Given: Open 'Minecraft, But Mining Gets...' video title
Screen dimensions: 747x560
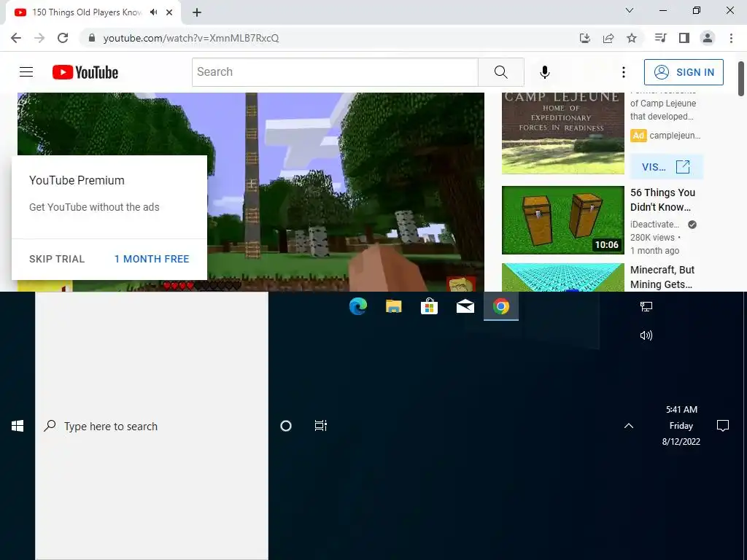Looking at the screenshot, I should coord(662,277).
